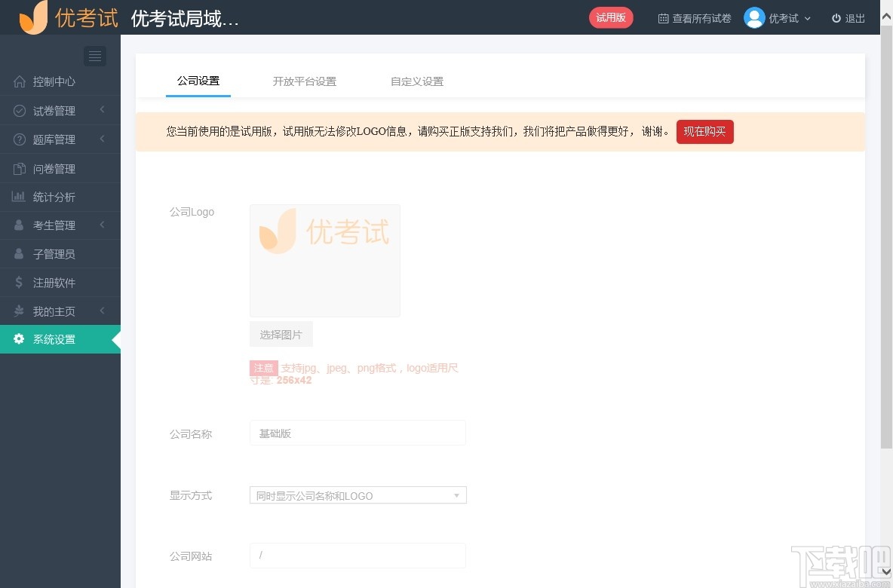Switch to the 自定义设置 tab
Screen dimensions: 893x588
coord(417,81)
